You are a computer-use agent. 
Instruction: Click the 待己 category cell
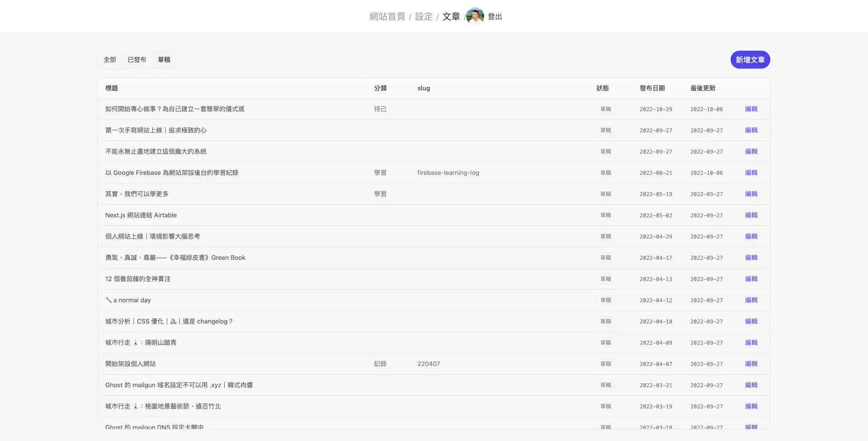[380, 109]
